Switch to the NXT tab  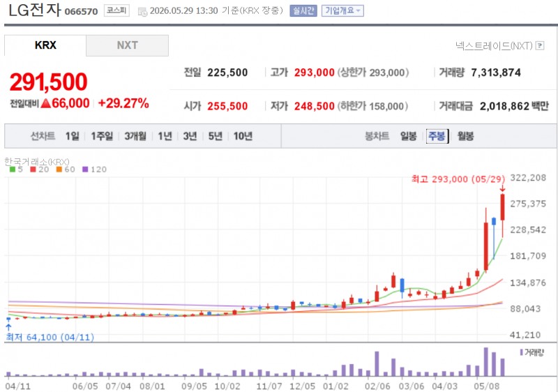[127, 45]
